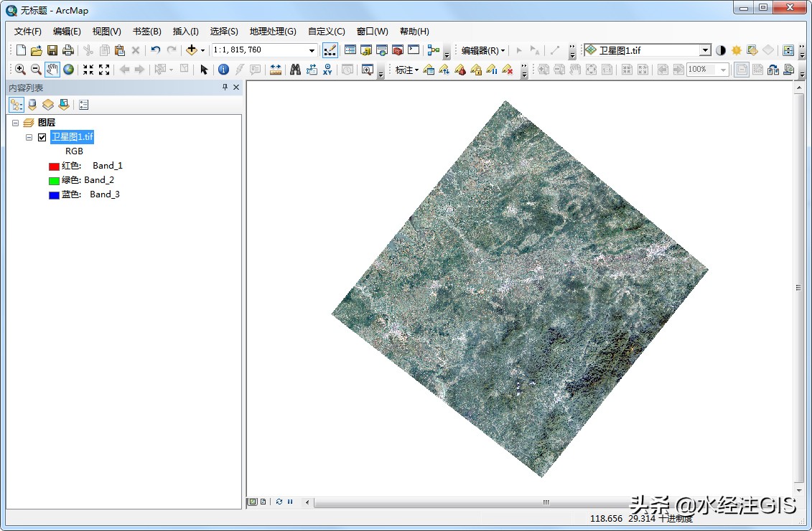Open the Find tool (binoculars icon)
The width and height of the screenshot is (812, 531).
(295, 70)
